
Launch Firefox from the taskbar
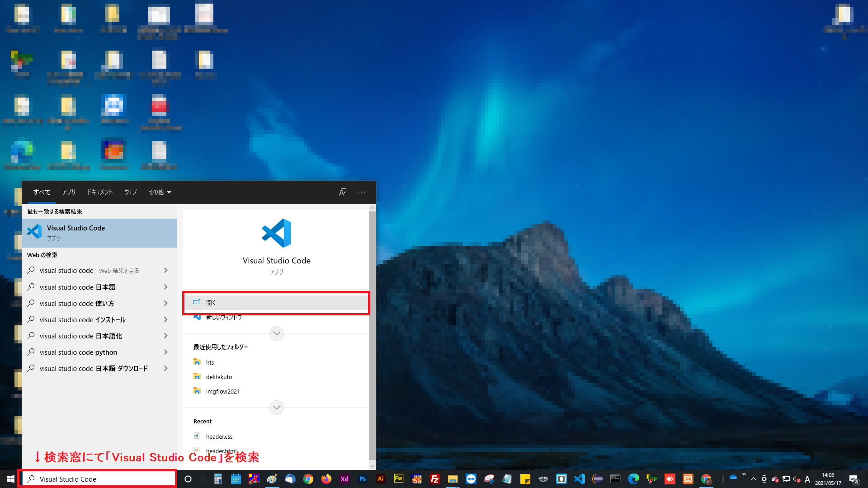(326, 479)
